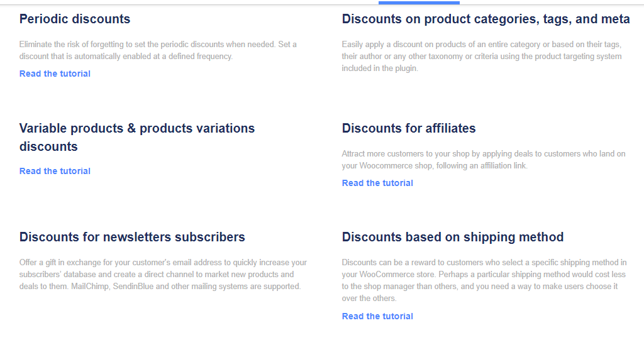644x362 pixels.
Task: Click Woocommerce in the affiliates paragraph
Action: [x=386, y=166]
